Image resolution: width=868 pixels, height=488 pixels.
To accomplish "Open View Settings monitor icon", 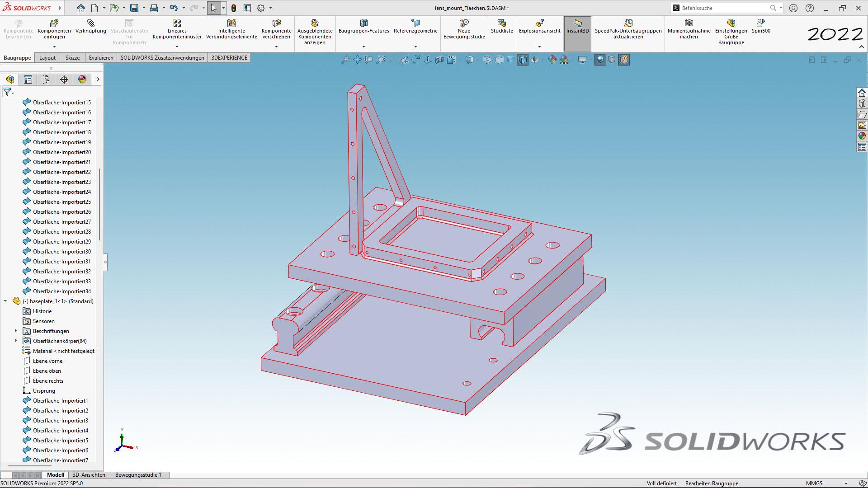I will (x=582, y=60).
